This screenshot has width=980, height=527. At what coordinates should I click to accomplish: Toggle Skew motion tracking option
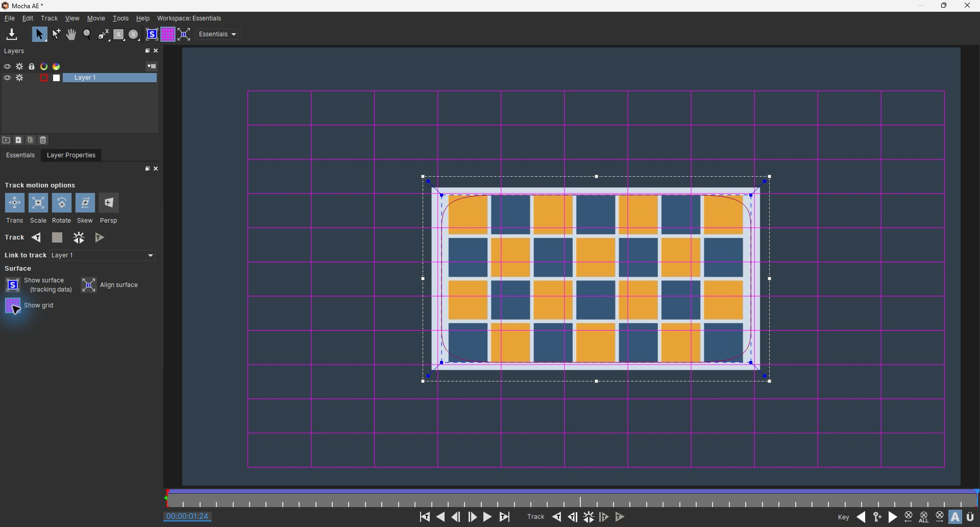85,203
